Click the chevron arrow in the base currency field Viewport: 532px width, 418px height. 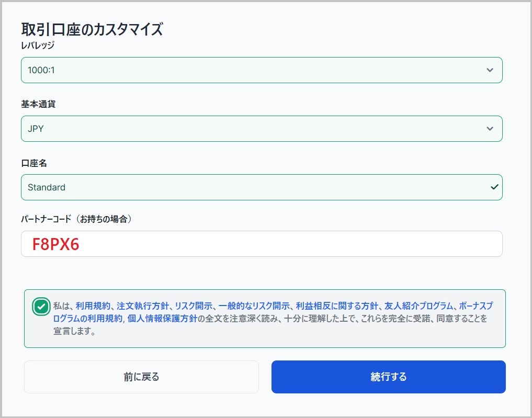(x=489, y=129)
